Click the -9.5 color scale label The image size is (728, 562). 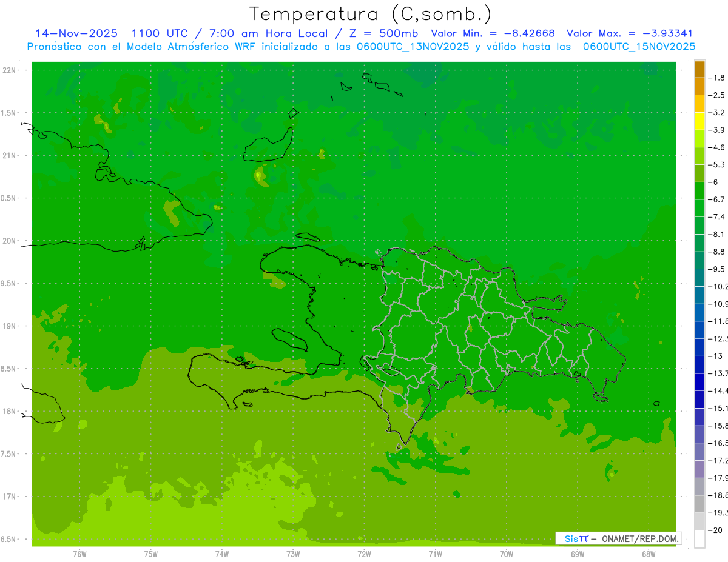tap(718, 269)
